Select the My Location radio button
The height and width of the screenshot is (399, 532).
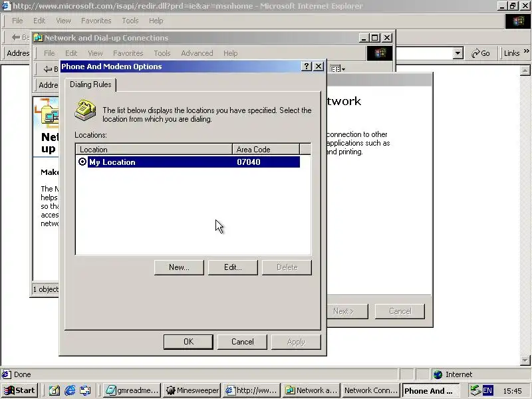click(82, 162)
